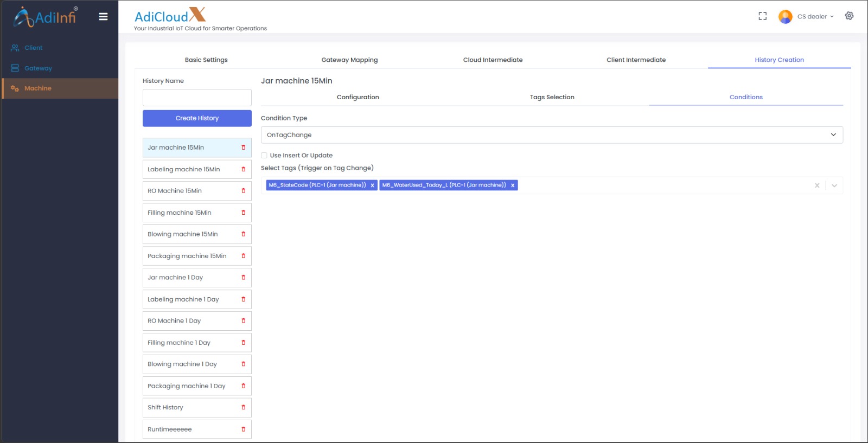Remove the M6_StateCode tag chip
The height and width of the screenshot is (443, 868).
pyautogui.click(x=372, y=185)
